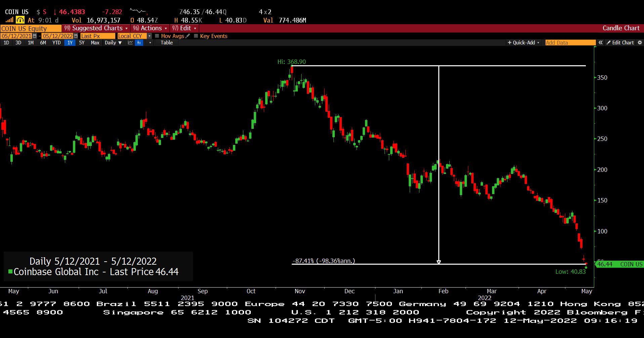Click the end date field 05/12/2022
The image size is (644, 338).
[57, 36]
